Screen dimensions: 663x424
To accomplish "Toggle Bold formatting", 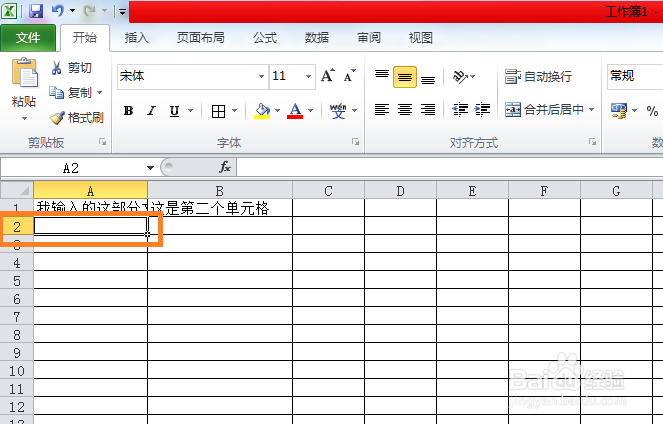I will [129, 111].
